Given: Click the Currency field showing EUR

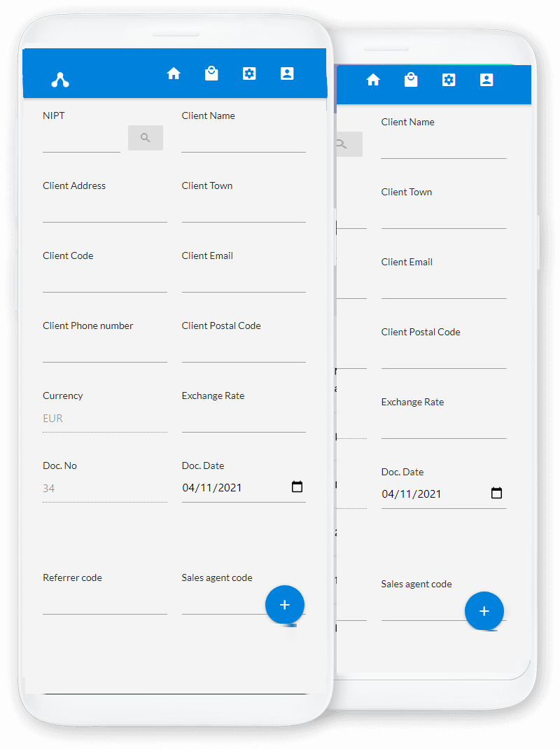Looking at the screenshot, I should coord(104,419).
